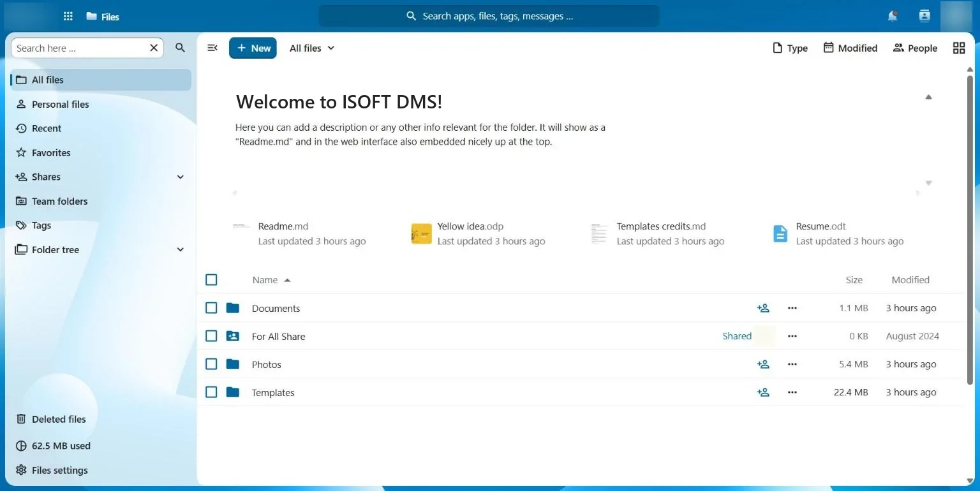
Task: Open Team folders in the sidebar
Action: [x=101, y=201]
